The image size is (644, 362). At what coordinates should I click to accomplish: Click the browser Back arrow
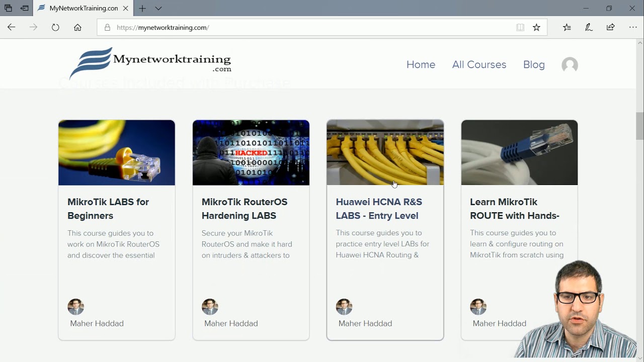[11, 27]
